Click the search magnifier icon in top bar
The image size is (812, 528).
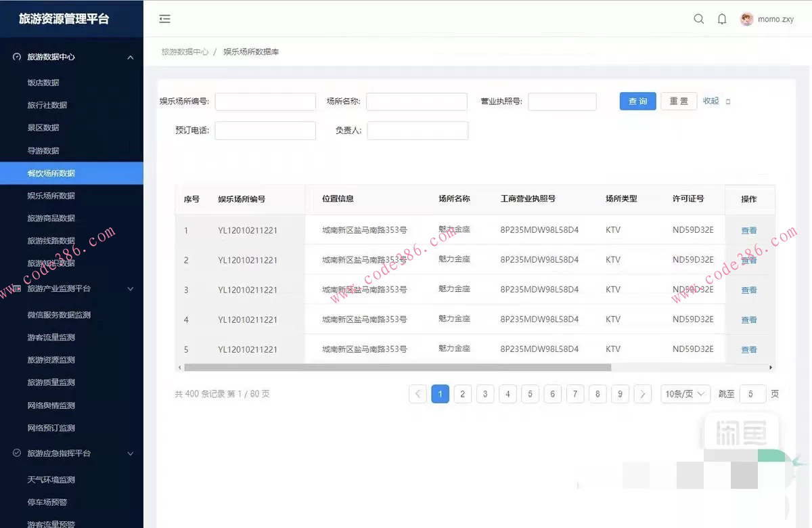699,19
